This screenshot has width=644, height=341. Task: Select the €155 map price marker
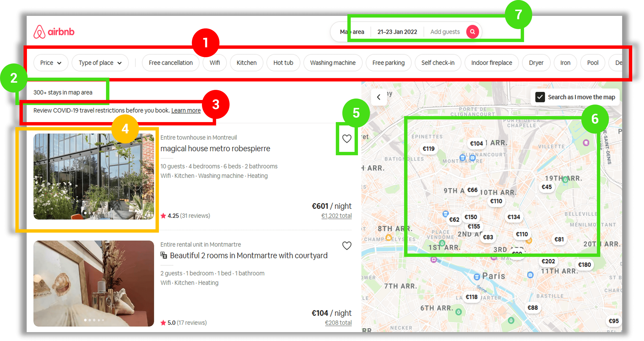coord(474,227)
